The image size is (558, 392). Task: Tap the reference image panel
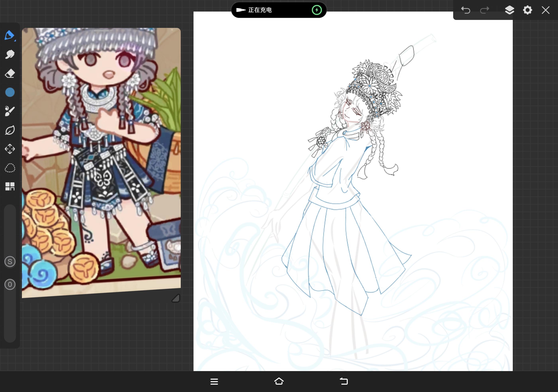101,163
